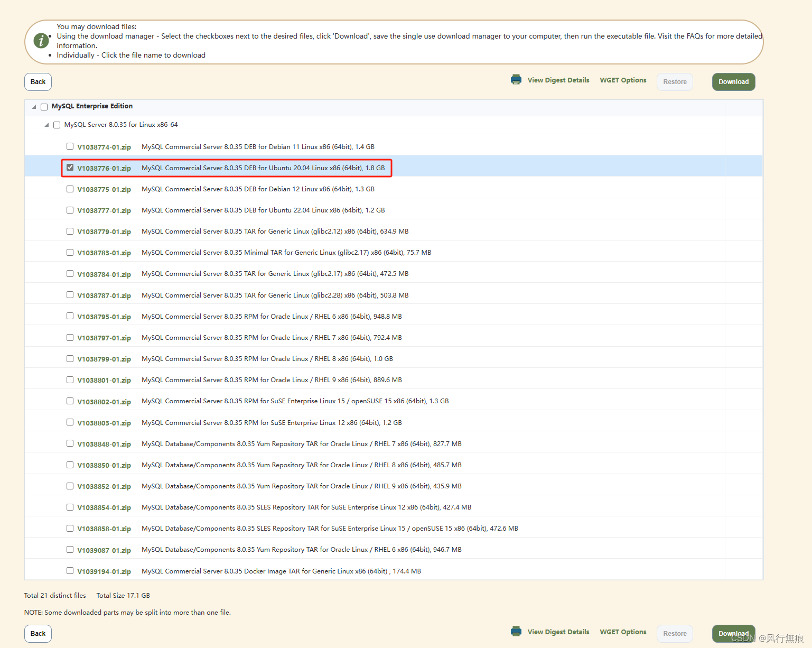
Task: Tick the V1038854-01.zip checkbox
Action: [x=70, y=507]
